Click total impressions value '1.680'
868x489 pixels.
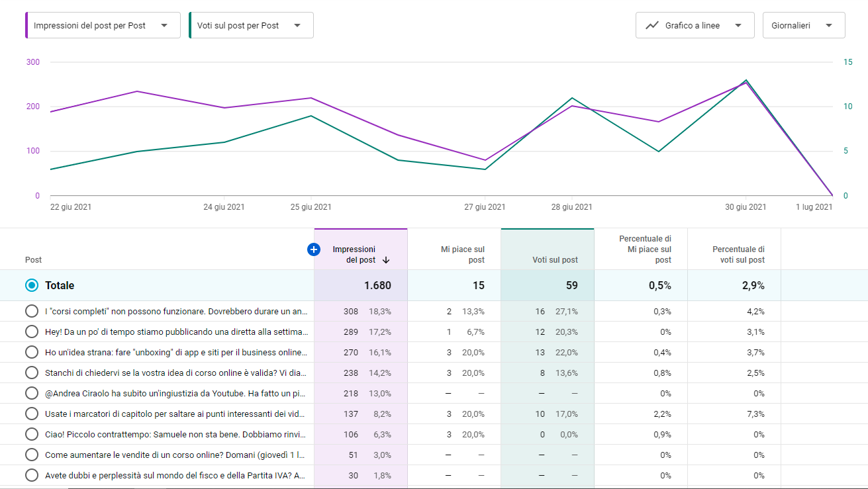tap(377, 285)
